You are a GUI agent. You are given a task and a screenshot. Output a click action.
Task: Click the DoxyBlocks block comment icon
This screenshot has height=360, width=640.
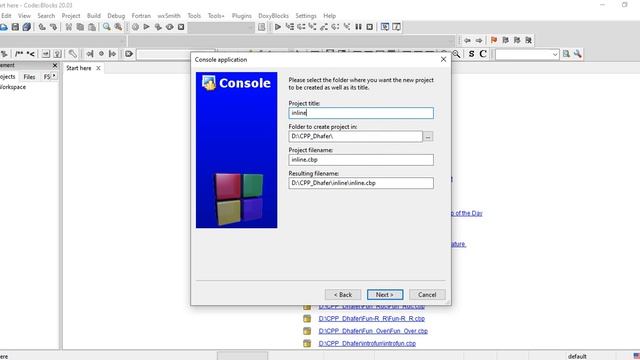(x=19, y=54)
